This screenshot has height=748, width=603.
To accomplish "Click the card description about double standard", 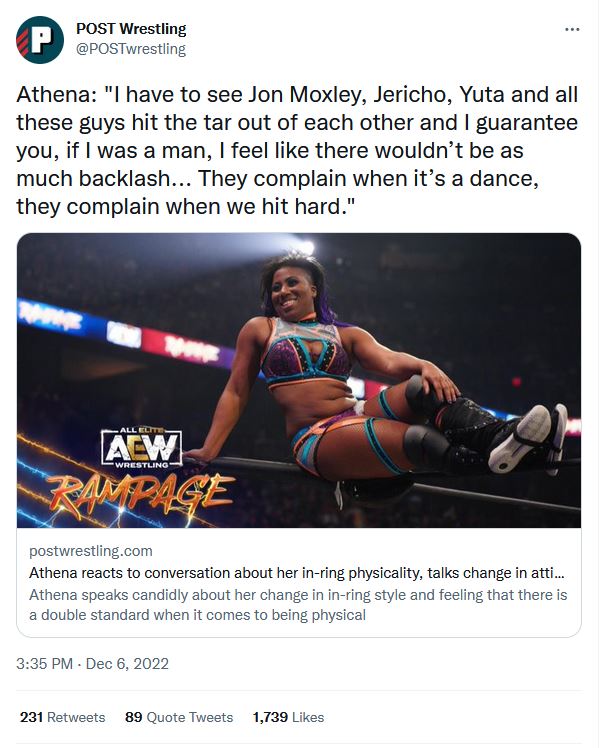I will tap(298, 605).
